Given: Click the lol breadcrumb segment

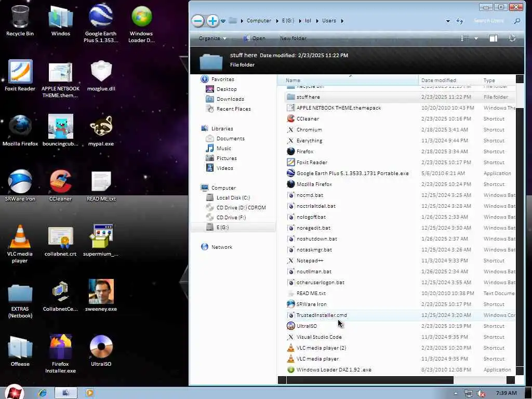Looking at the screenshot, I should 308,21.
